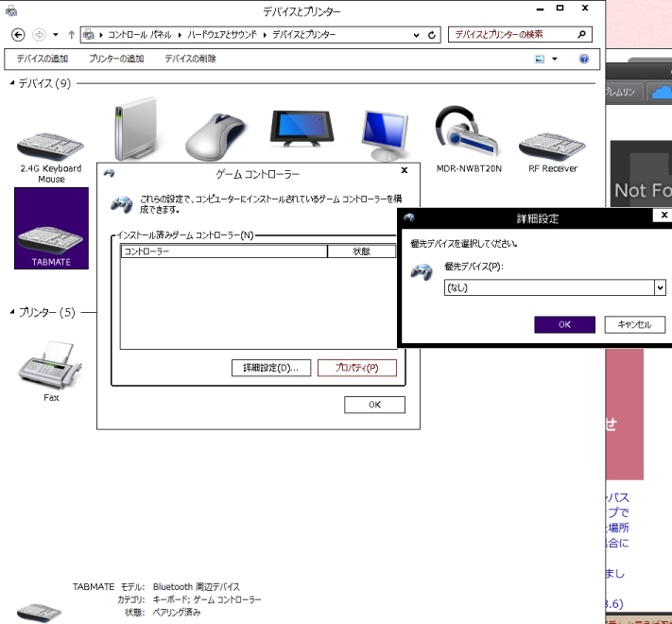
Task: Click the デバイスとプリンター breadcrumb
Action: pos(303,35)
